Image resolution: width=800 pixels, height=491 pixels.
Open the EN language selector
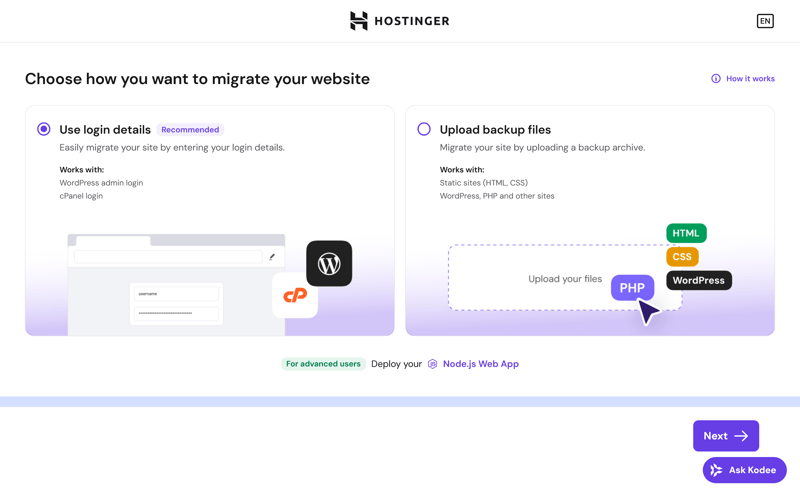765,21
